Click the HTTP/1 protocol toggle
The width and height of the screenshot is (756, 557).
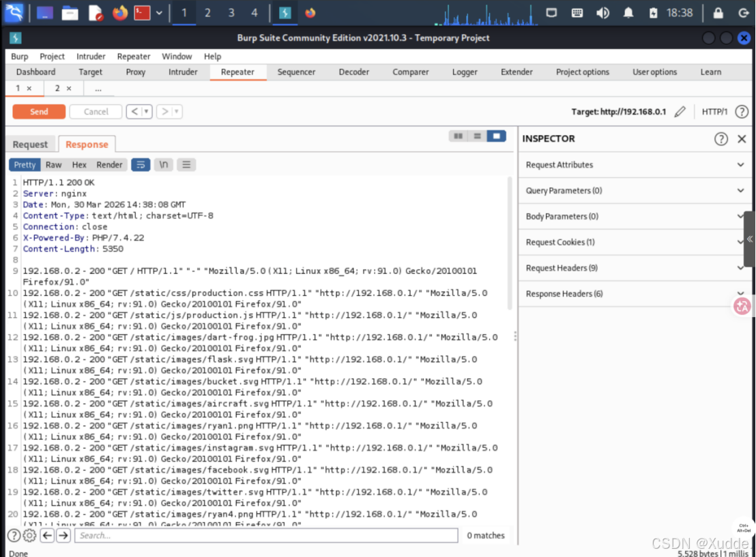click(714, 112)
